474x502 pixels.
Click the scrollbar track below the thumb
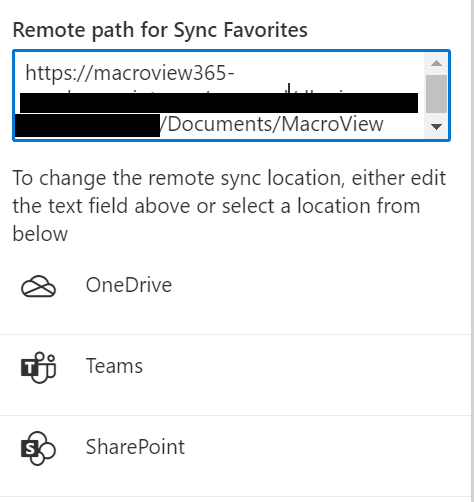(x=436, y=116)
